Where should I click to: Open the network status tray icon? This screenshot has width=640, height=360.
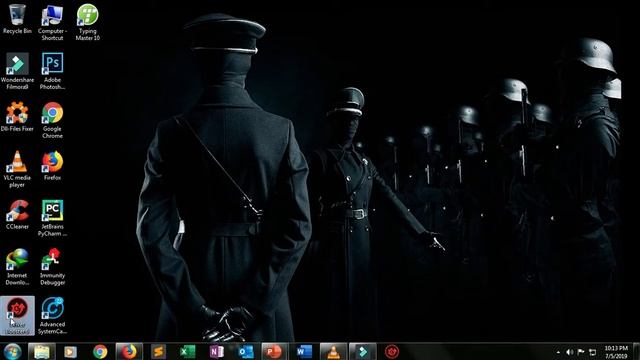click(x=592, y=352)
